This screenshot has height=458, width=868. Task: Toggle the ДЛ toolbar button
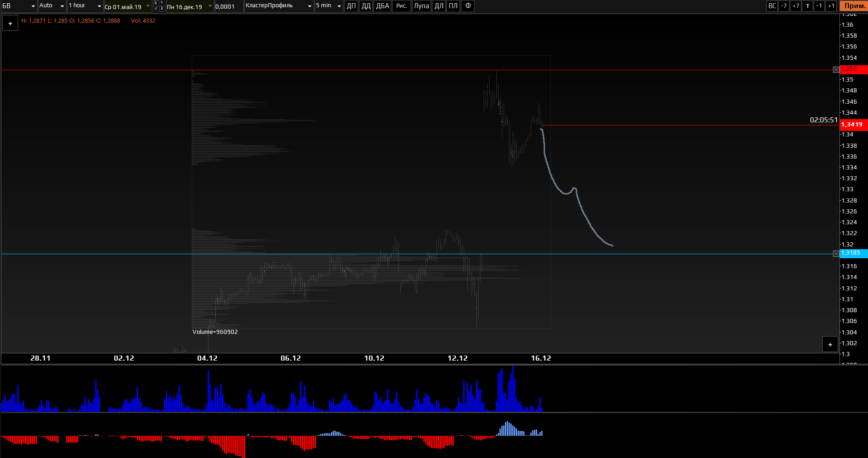(439, 6)
